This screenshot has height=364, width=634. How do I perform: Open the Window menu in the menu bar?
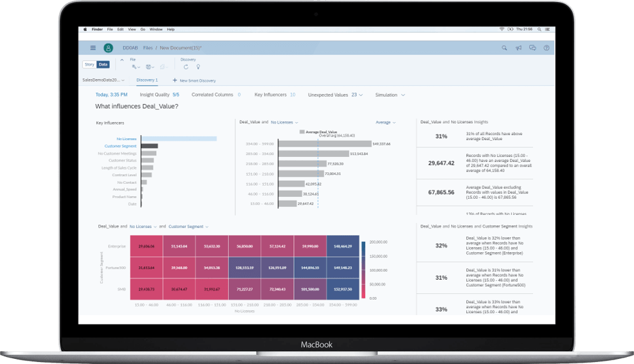point(156,30)
